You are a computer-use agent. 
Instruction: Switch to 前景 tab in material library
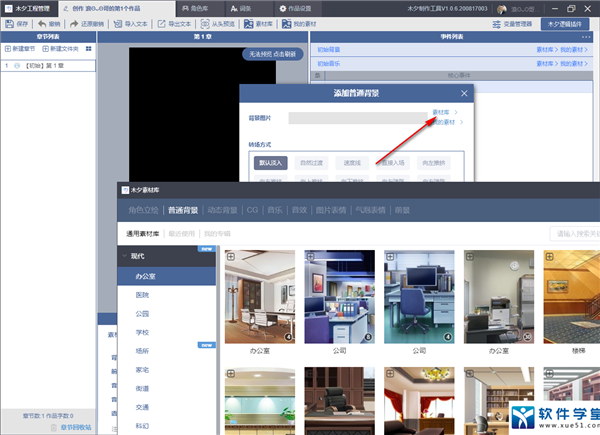[402, 210]
